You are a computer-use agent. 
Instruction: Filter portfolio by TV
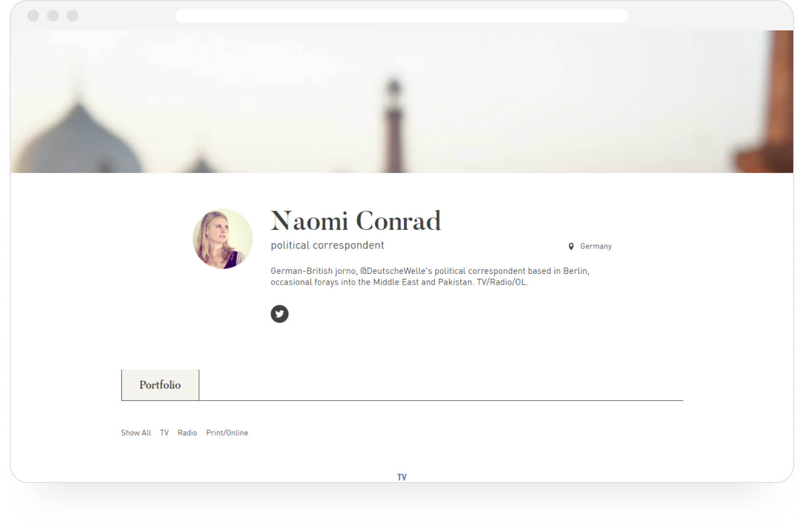coord(164,433)
